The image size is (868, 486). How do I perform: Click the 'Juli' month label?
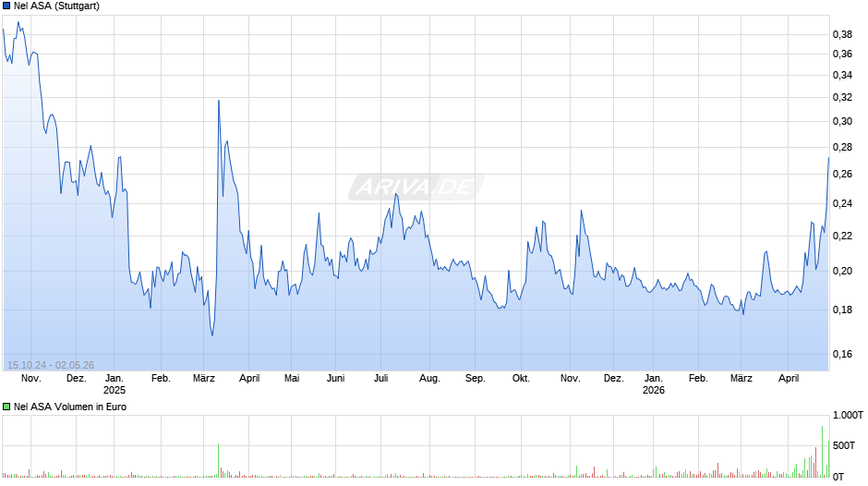pos(380,379)
